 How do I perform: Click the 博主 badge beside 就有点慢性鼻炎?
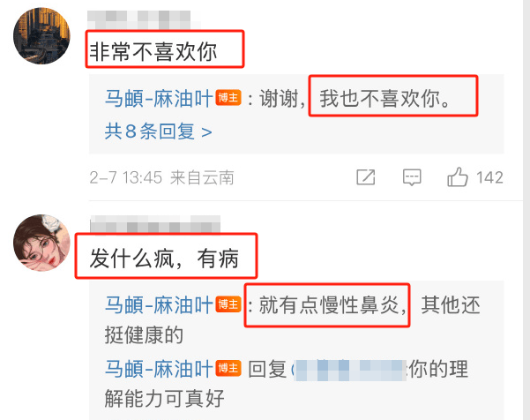pos(228,304)
